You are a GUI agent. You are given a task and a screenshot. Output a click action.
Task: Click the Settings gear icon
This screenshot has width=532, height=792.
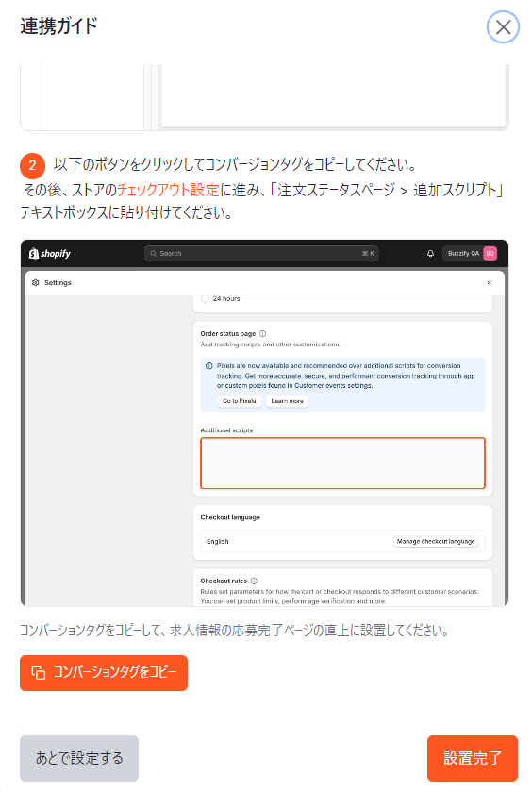point(35,283)
